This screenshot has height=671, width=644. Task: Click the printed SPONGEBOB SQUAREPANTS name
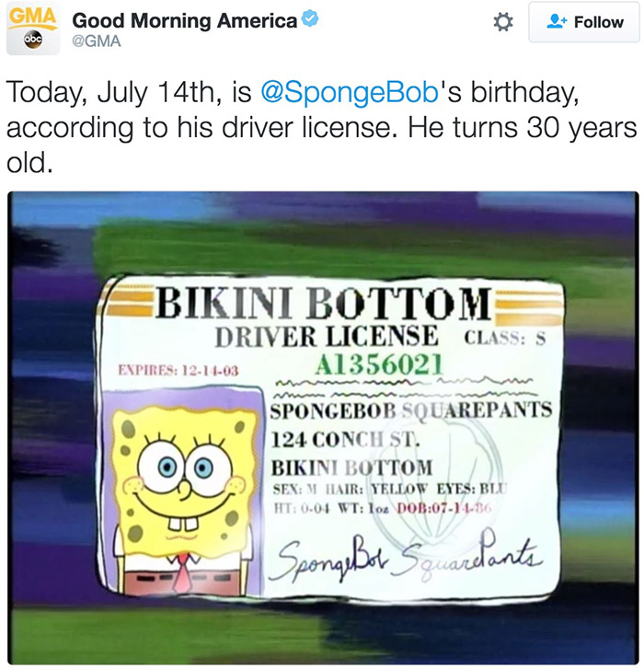pos(411,408)
